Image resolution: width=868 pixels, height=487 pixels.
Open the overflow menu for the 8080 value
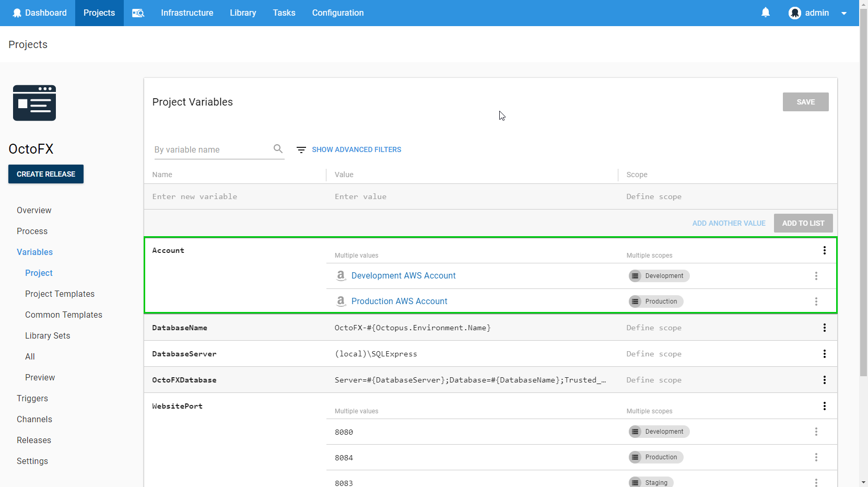pyautogui.click(x=816, y=432)
